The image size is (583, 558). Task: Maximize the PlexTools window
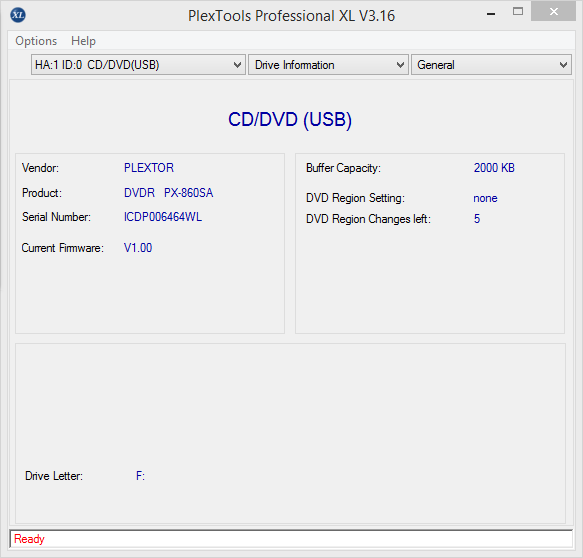coord(518,12)
